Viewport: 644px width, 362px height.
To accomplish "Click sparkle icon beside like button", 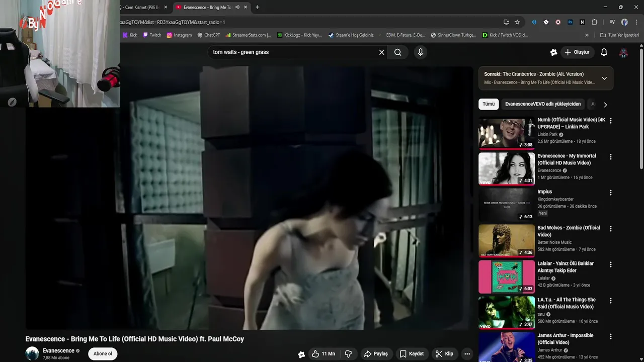I will (301, 354).
